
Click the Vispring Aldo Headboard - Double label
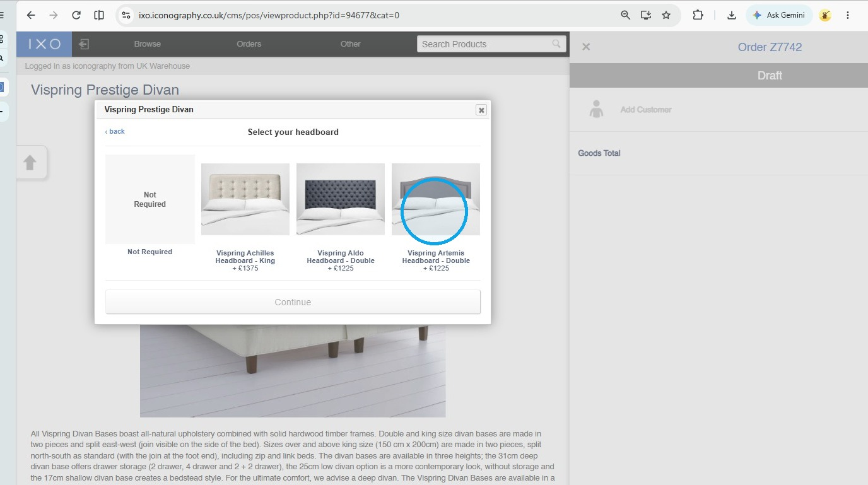tap(341, 257)
